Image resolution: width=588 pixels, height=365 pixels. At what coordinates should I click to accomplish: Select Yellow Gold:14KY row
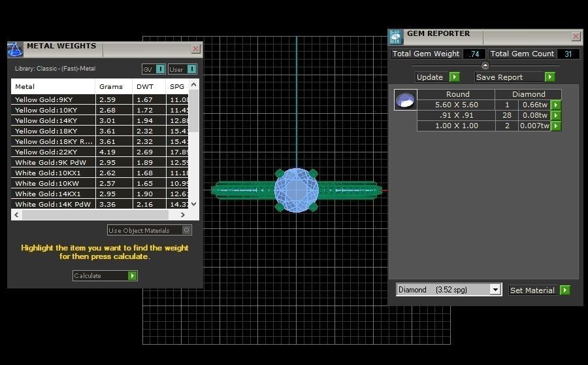[100, 120]
